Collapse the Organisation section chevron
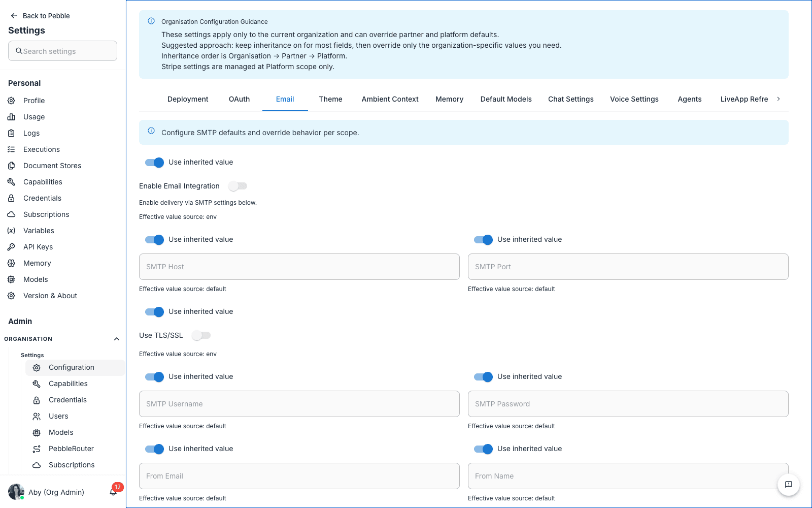 tap(117, 339)
